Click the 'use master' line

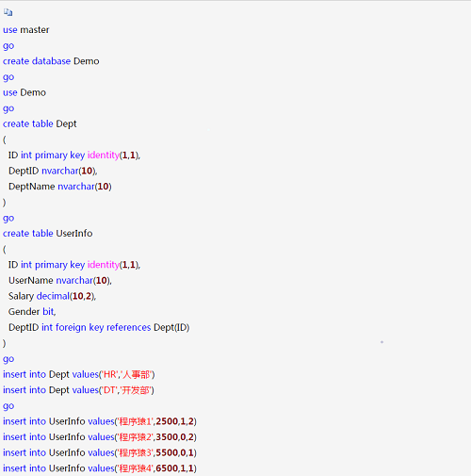coord(26,30)
